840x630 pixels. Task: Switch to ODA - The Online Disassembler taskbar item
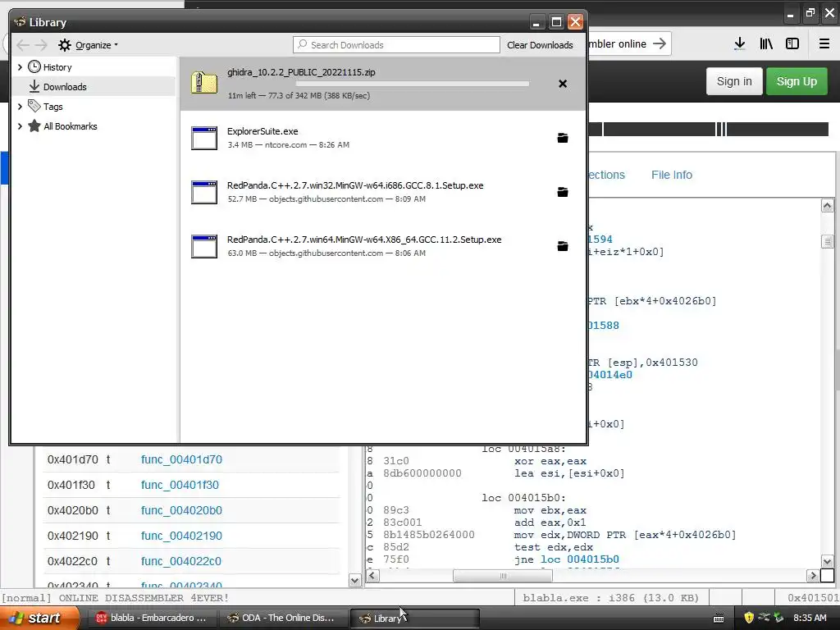[283, 618]
